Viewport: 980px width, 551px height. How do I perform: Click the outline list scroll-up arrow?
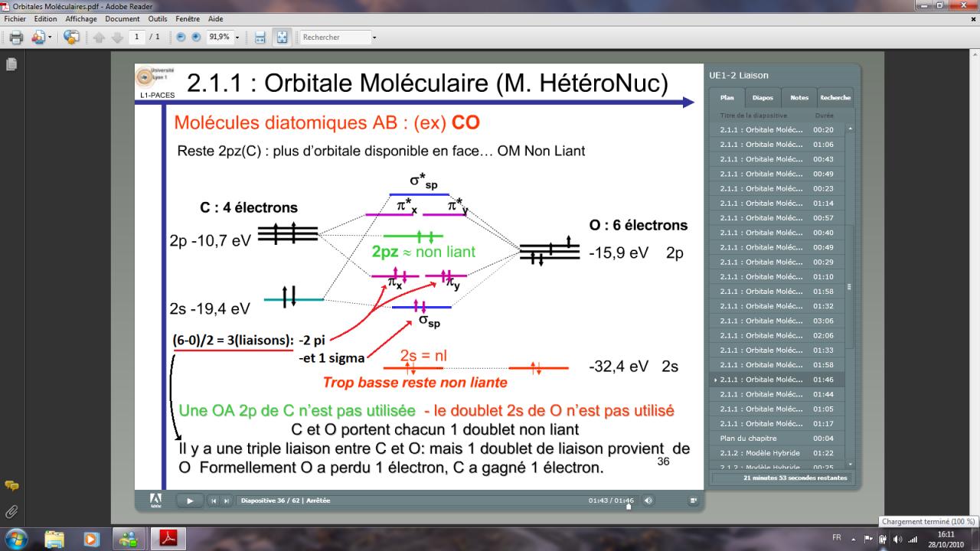click(848, 128)
